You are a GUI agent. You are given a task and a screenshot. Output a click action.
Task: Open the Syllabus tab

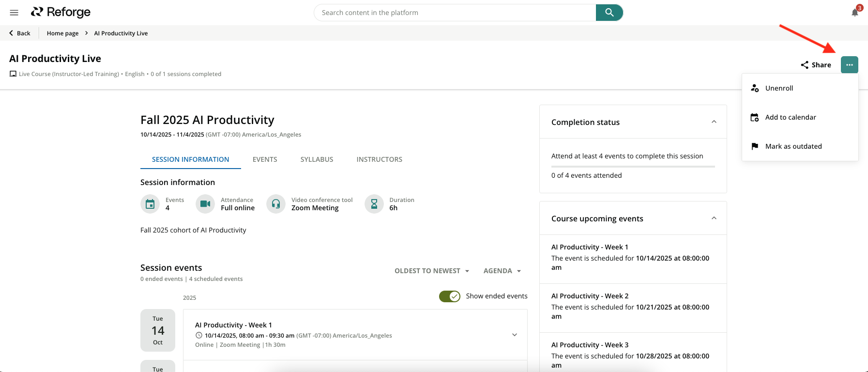[317, 159]
